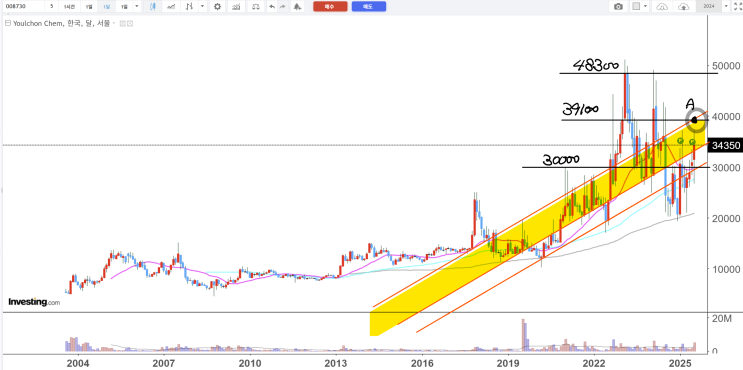Select the line chart type icon
Viewport: 743px width, 370px height.
pos(170,7)
